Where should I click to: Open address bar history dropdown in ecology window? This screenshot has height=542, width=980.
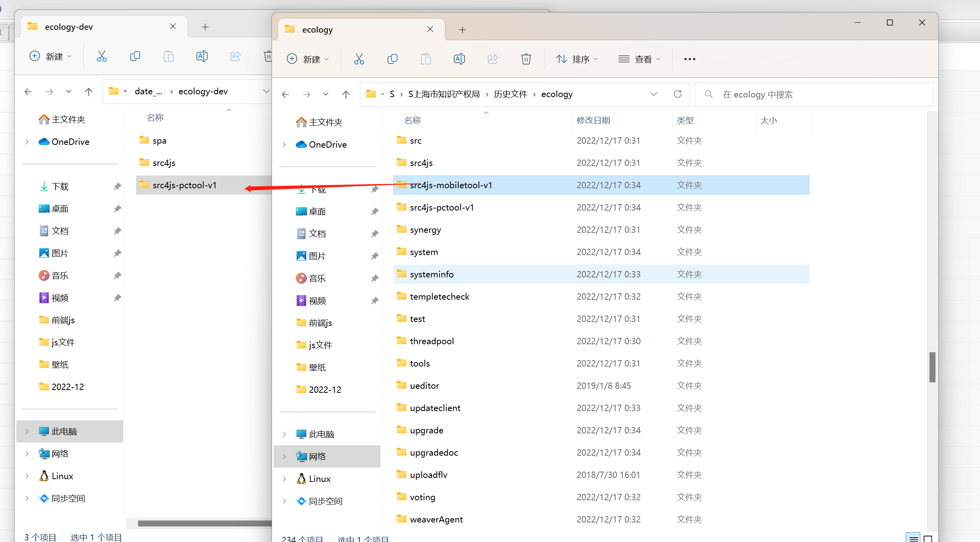coord(653,94)
